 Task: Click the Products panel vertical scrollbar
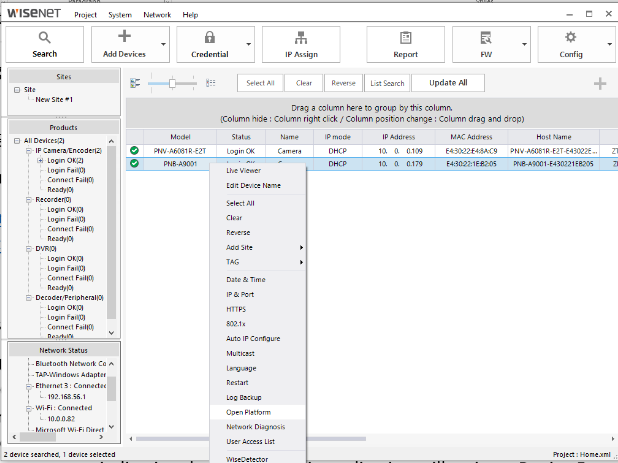click(112, 232)
